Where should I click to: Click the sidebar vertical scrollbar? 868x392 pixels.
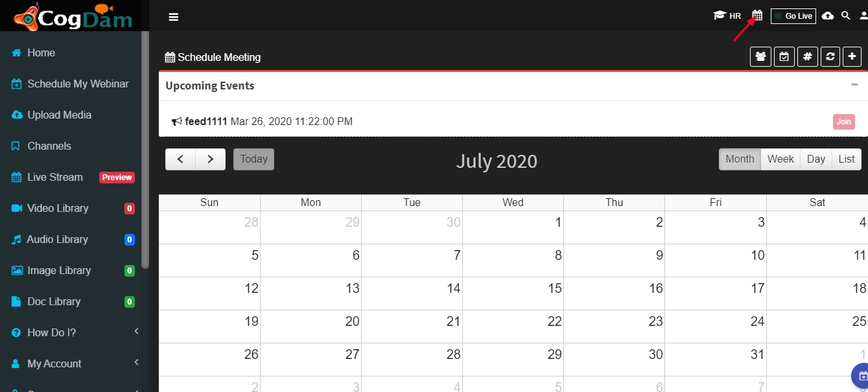point(146,149)
